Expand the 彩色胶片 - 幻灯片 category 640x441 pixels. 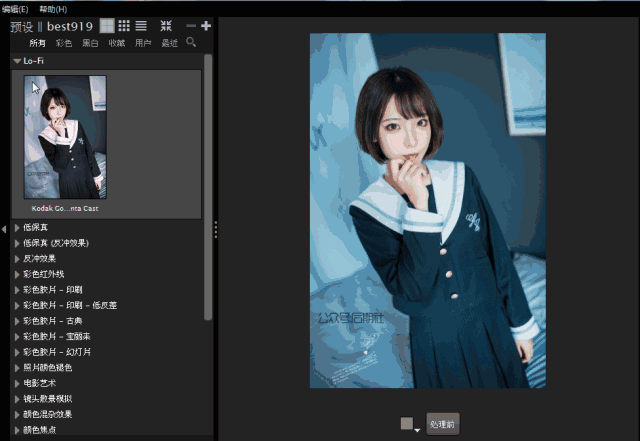click(17, 352)
